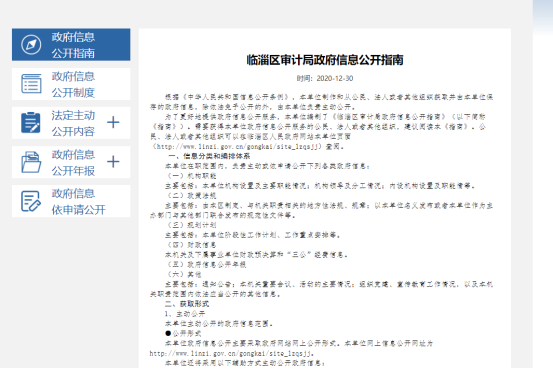Click the page title 临淄区审计局政府信息公开指南
The image size is (553, 369).
pos(325,60)
